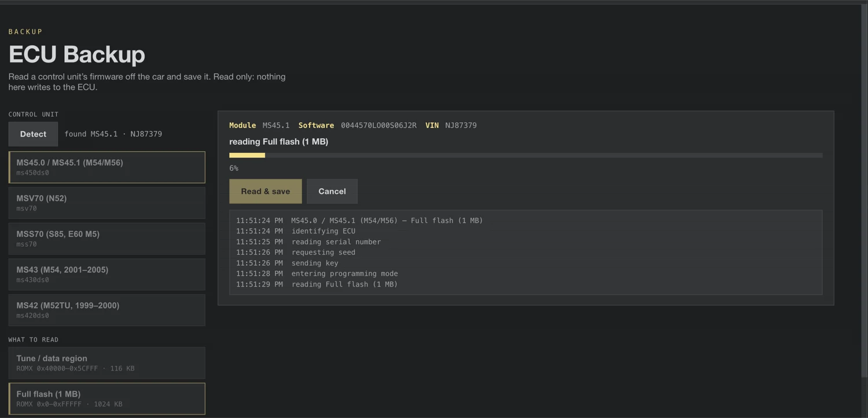Viewport: 868px width, 418px height.
Task: Click the BACKUP breadcrumb label
Action: click(x=25, y=32)
